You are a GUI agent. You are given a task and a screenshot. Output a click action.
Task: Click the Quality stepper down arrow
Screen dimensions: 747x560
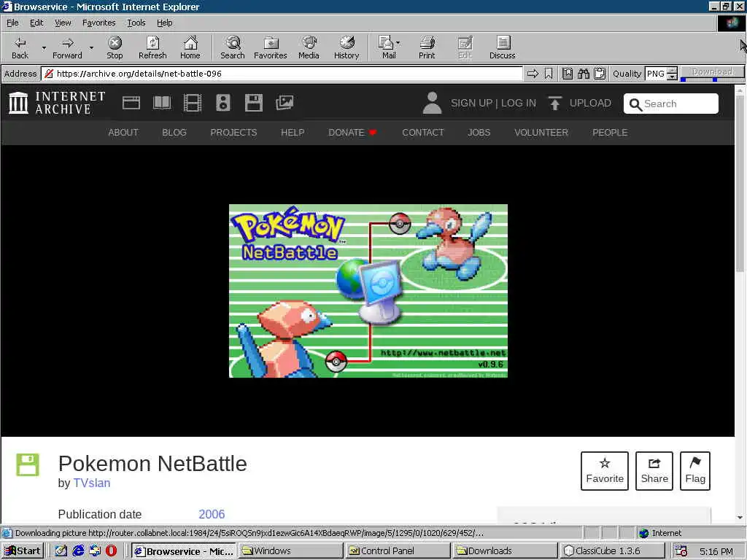click(x=672, y=77)
